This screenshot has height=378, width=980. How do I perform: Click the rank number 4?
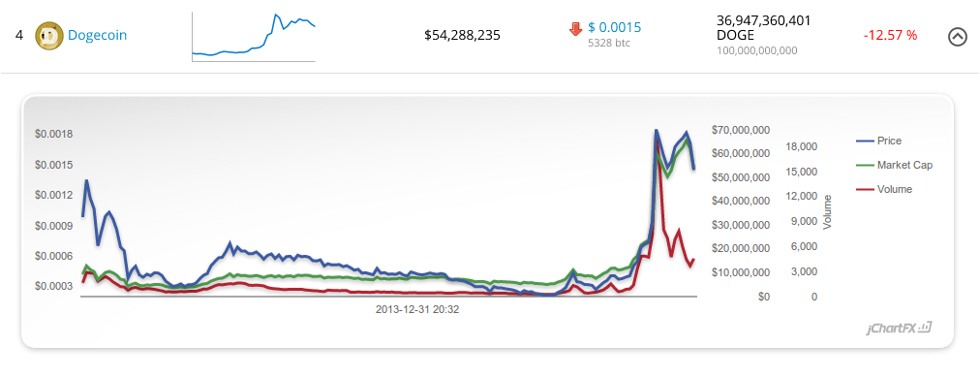click(19, 35)
